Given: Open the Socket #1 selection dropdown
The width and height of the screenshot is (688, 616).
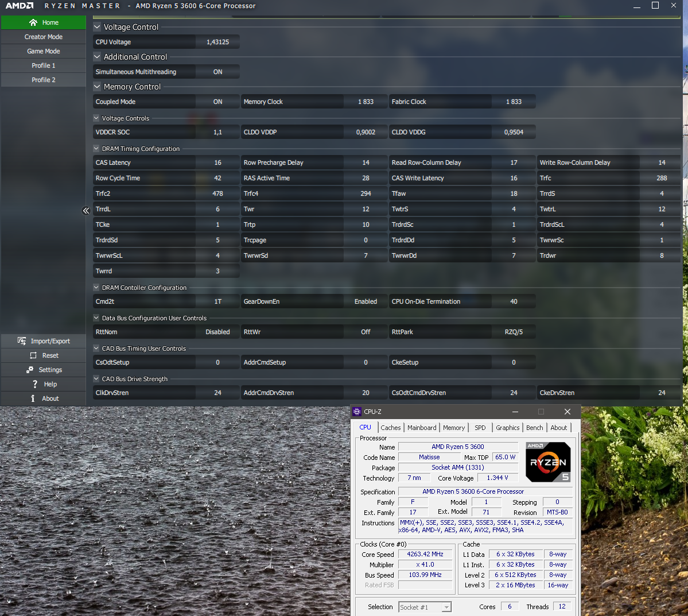Looking at the screenshot, I should click(x=446, y=607).
